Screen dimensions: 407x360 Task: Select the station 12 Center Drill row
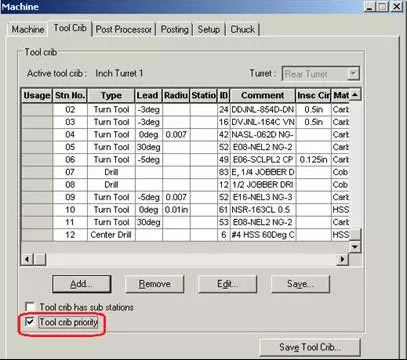pyautogui.click(x=187, y=235)
